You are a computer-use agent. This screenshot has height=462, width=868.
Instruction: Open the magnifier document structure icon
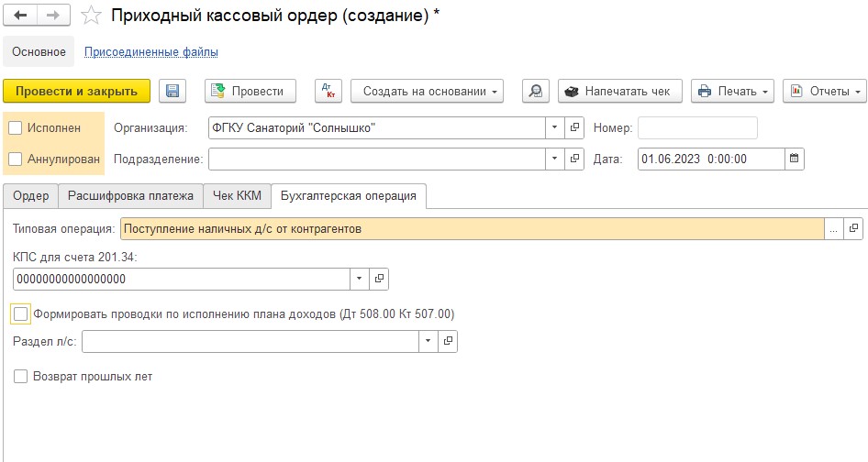point(535,92)
